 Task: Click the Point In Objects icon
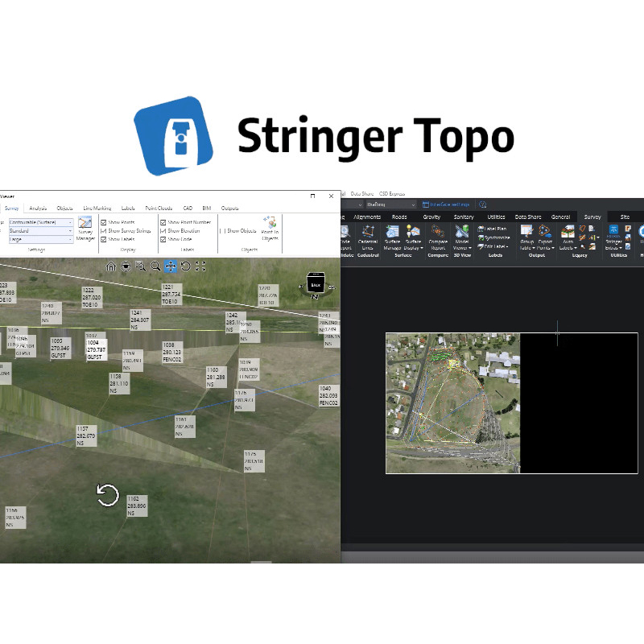(270, 228)
